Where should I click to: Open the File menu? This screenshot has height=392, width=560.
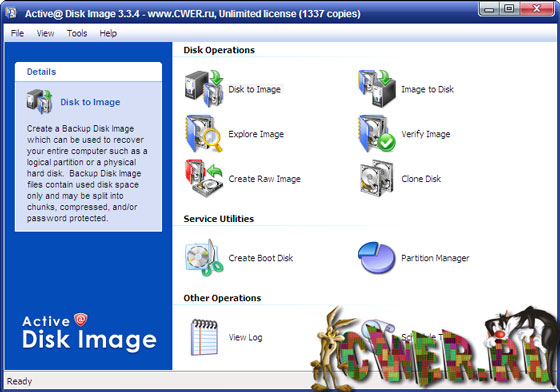pos(17,33)
